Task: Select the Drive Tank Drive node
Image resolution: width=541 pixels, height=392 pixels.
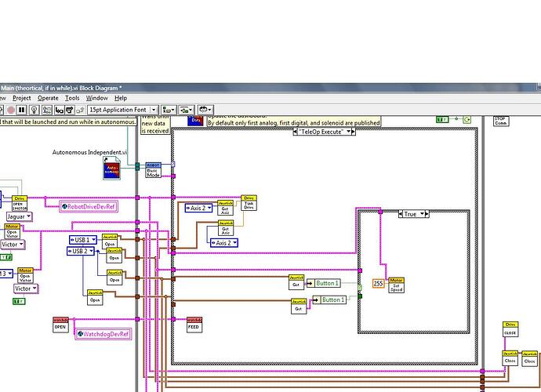Action: pyautogui.click(x=249, y=203)
